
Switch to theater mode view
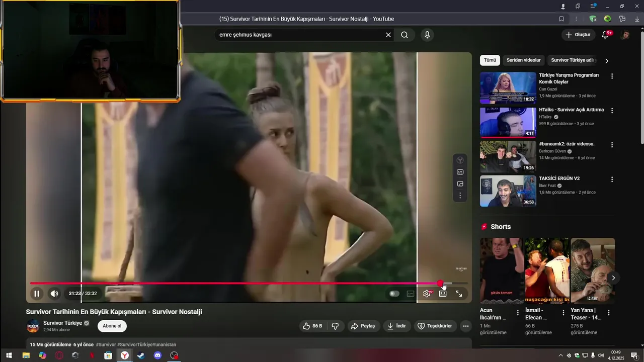click(x=443, y=294)
